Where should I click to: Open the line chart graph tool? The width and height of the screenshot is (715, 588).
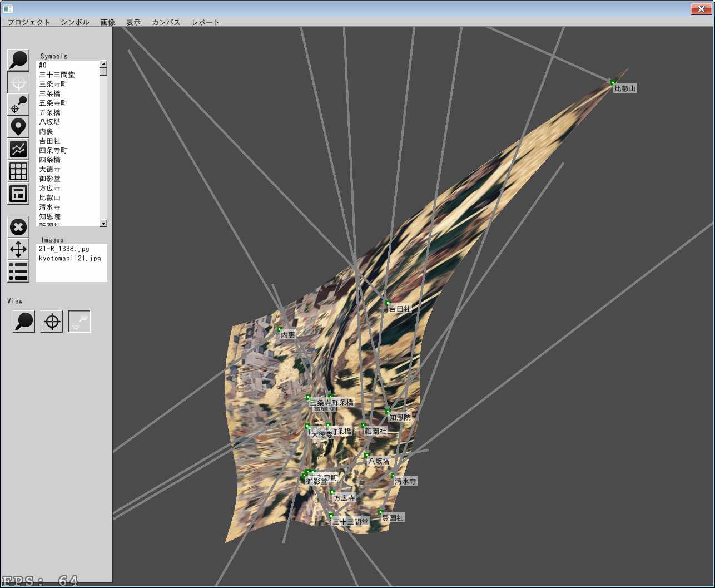(18, 149)
